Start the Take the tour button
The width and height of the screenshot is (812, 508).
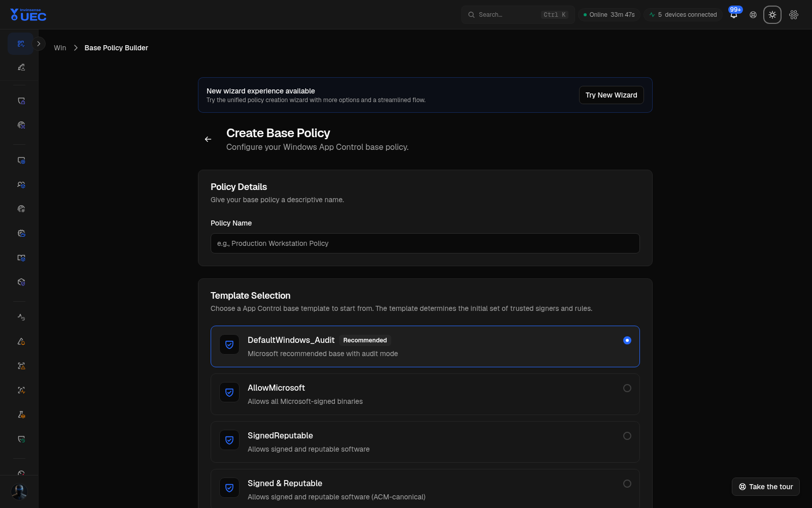click(766, 487)
